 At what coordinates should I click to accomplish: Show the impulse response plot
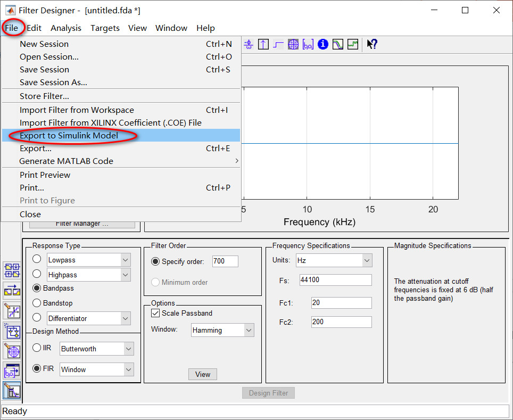click(x=263, y=44)
